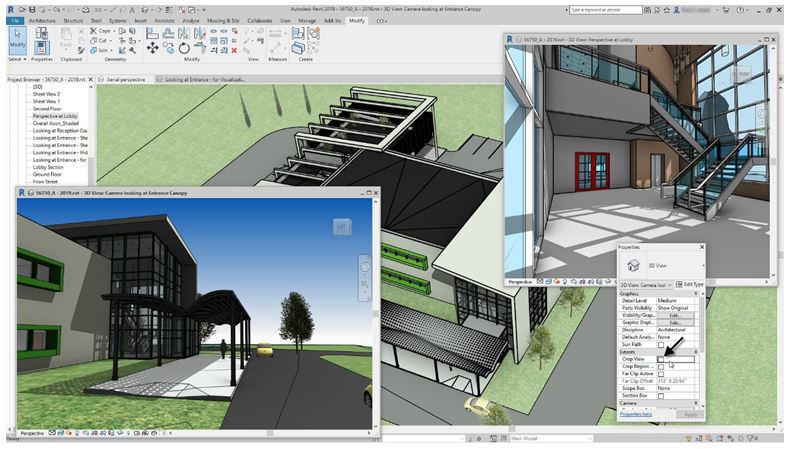789x449 pixels.
Task: Click Edit button for Graphic Display Options
Action: [x=675, y=323]
